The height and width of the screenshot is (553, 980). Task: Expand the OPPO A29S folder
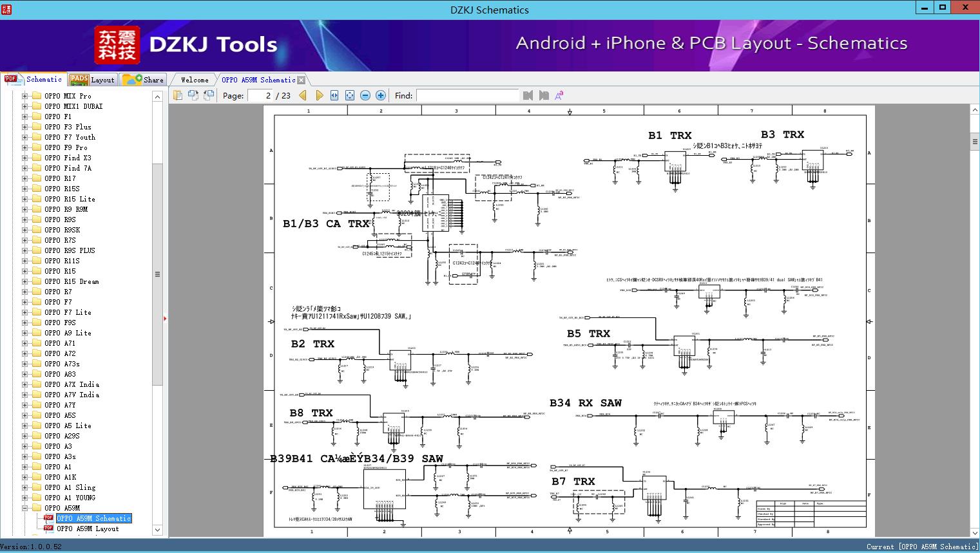pos(24,436)
